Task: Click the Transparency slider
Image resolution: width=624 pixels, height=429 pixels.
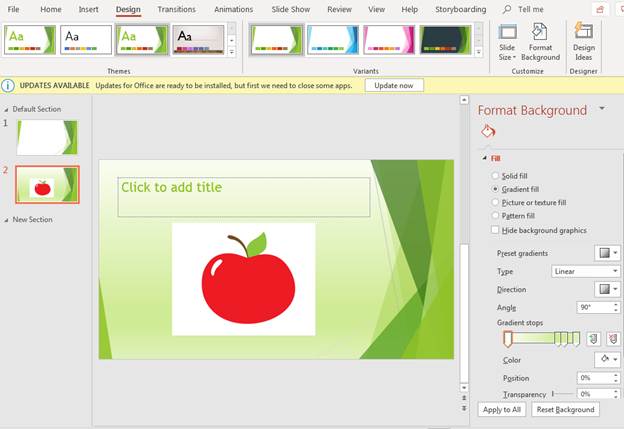Action: pos(562,394)
